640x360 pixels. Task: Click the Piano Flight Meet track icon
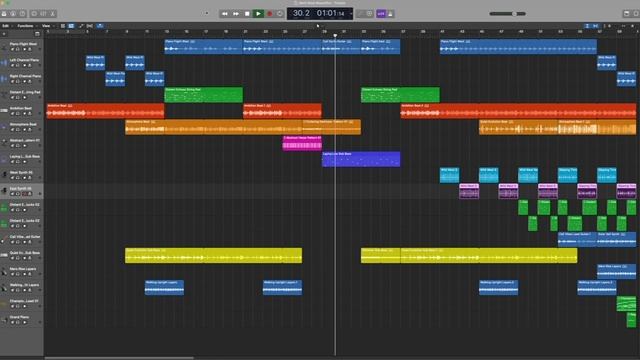point(4,47)
